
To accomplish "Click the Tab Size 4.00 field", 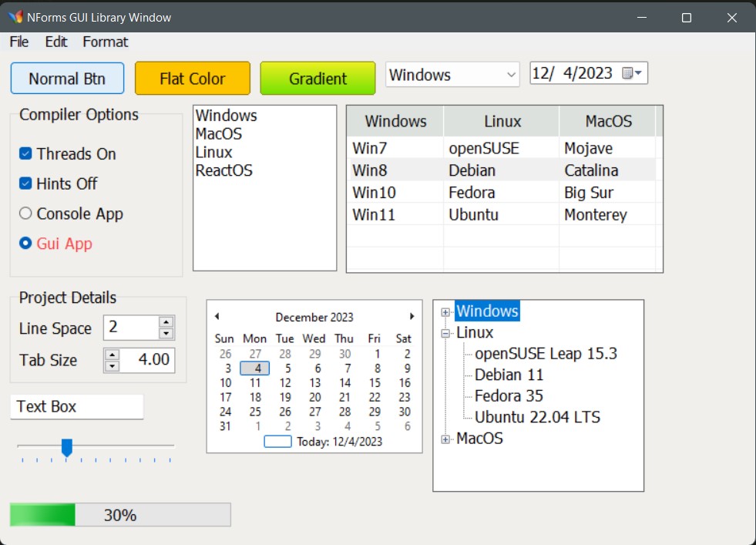I will click(146, 360).
